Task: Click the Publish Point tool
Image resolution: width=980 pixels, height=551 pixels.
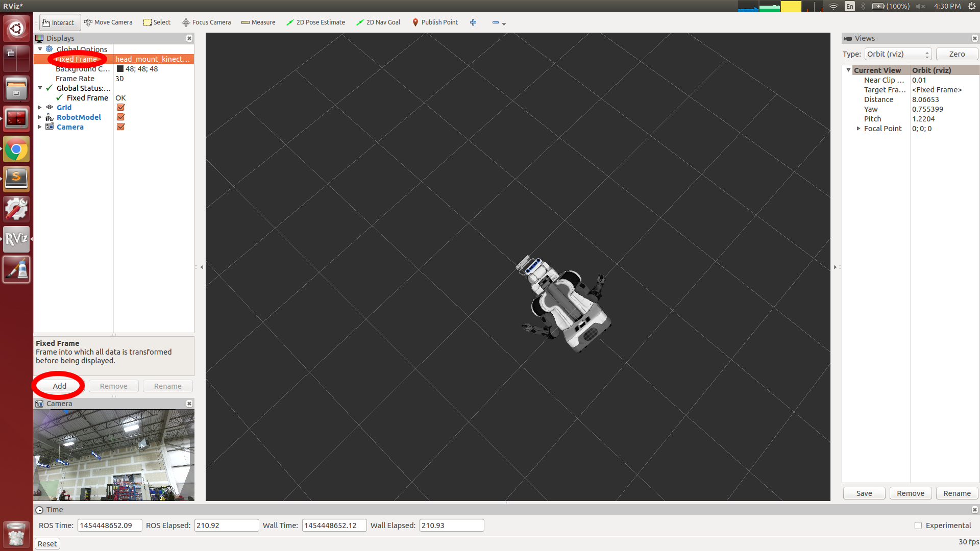Action: coord(435,22)
